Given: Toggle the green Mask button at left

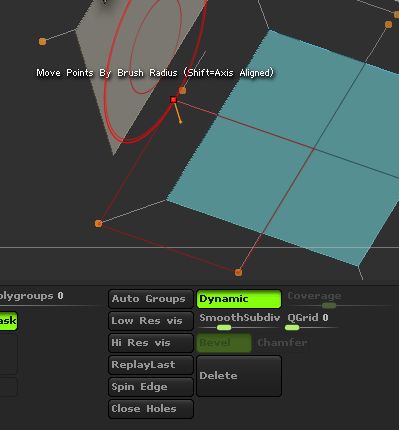Looking at the screenshot, I should point(8,321).
